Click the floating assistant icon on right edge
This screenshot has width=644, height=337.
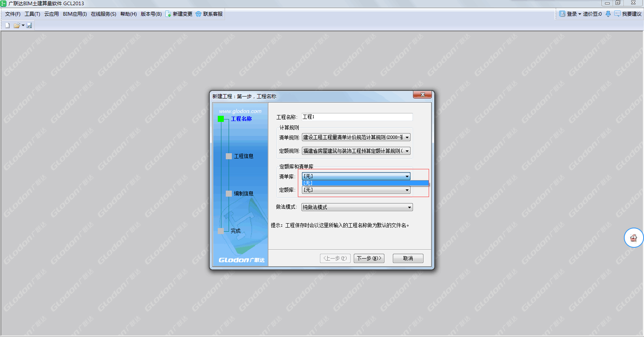tap(634, 238)
